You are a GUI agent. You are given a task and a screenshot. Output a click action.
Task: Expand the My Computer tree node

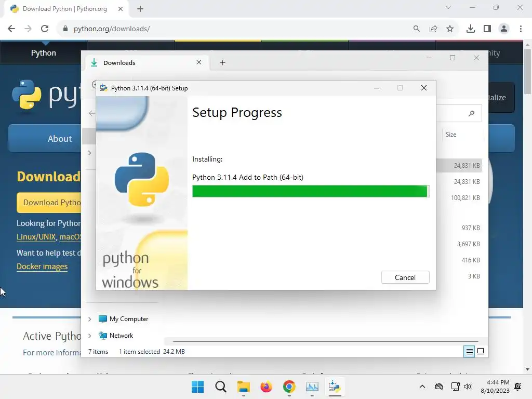point(89,319)
